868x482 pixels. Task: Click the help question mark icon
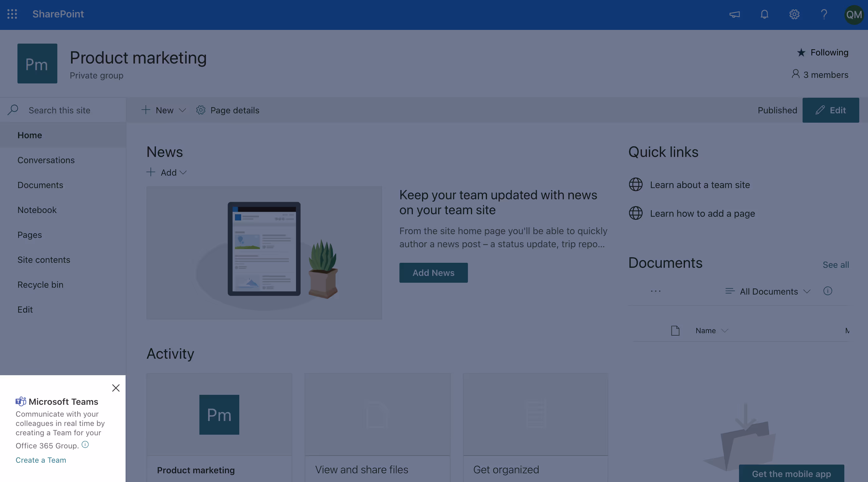click(x=824, y=15)
